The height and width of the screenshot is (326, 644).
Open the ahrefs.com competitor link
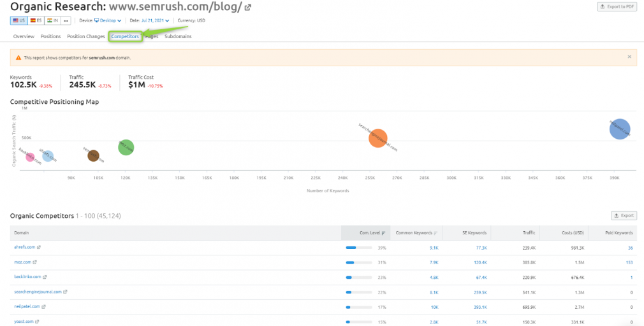25,247
